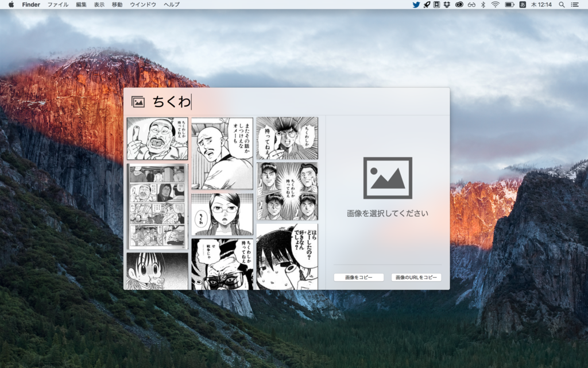The image size is (588, 368).
Task: Select thumbnail of girl biting chikuwa
Action: (157, 271)
